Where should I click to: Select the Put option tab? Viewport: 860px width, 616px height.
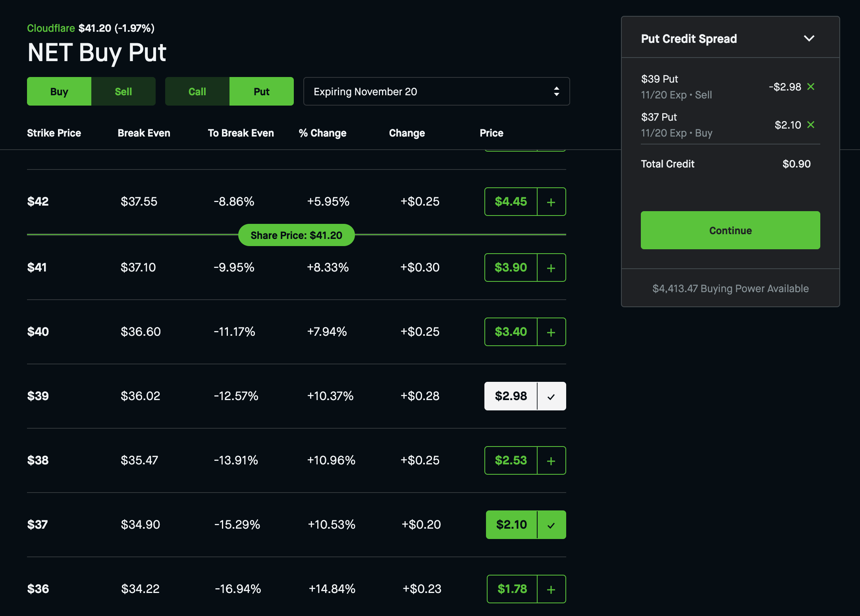point(261,90)
